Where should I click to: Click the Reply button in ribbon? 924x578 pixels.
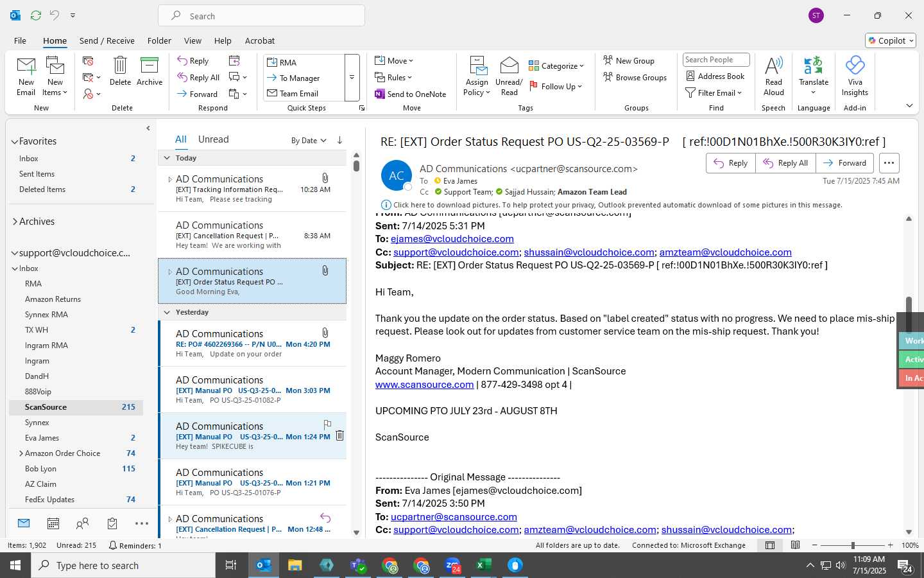coord(193,61)
